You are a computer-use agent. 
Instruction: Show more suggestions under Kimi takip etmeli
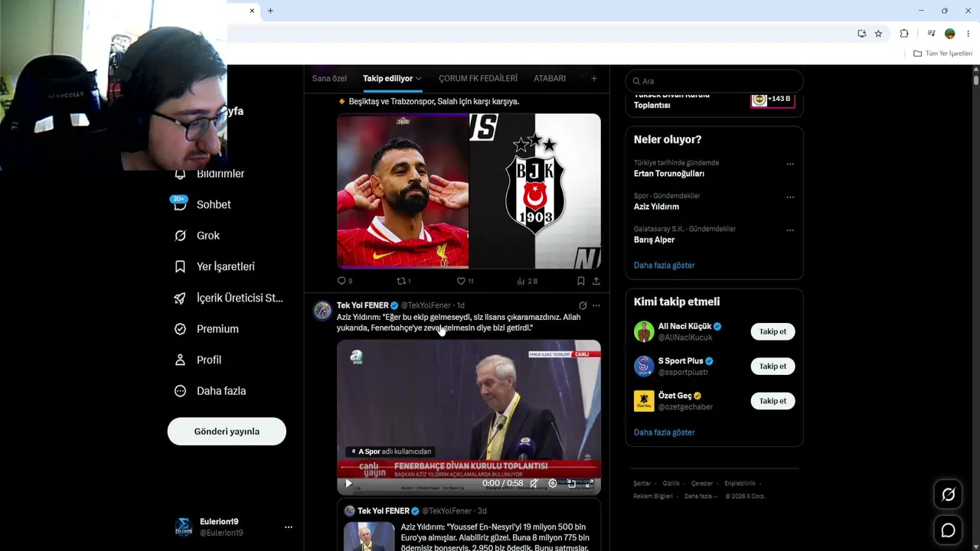pos(665,432)
